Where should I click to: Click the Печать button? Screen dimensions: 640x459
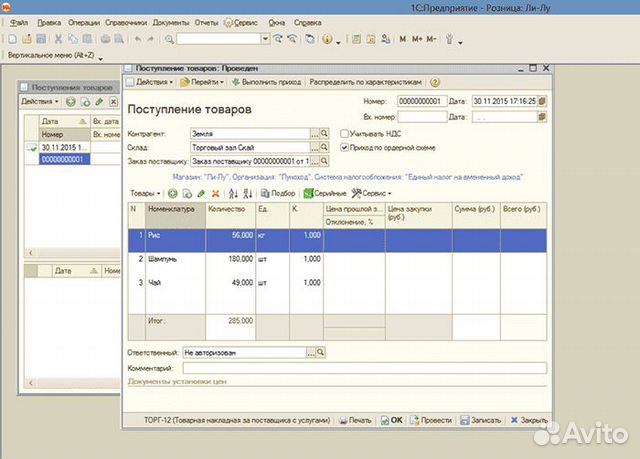[356, 420]
